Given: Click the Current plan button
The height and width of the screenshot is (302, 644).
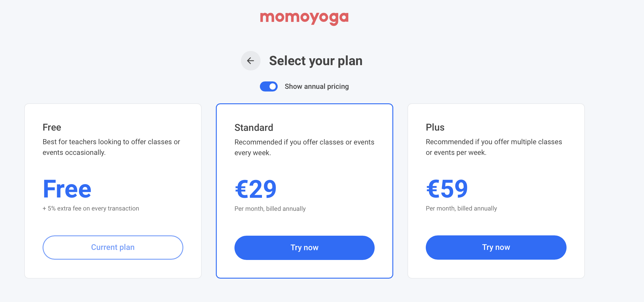Looking at the screenshot, I should coord(113,248).
